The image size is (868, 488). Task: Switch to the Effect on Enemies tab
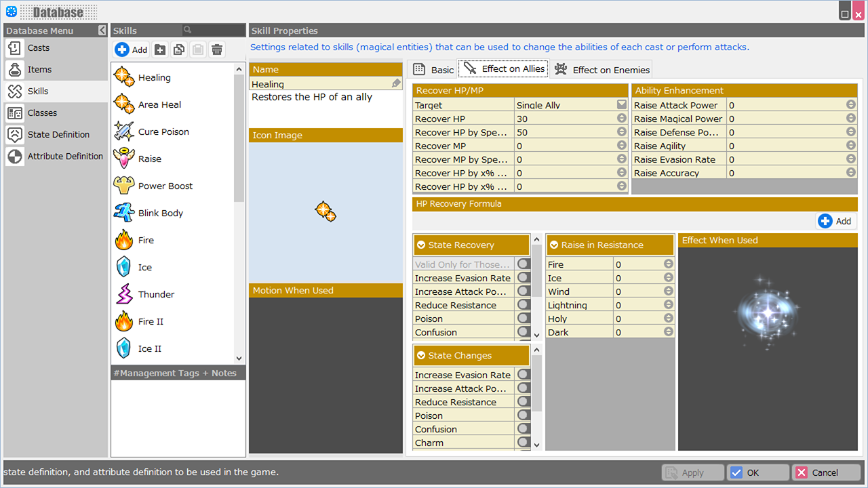(x=602, y=70)
